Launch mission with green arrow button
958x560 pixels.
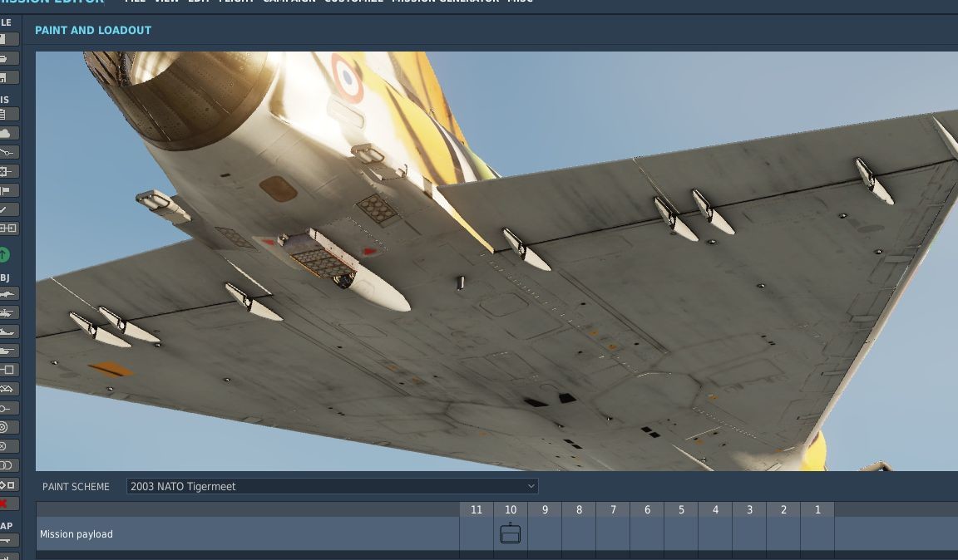[3, 254]
